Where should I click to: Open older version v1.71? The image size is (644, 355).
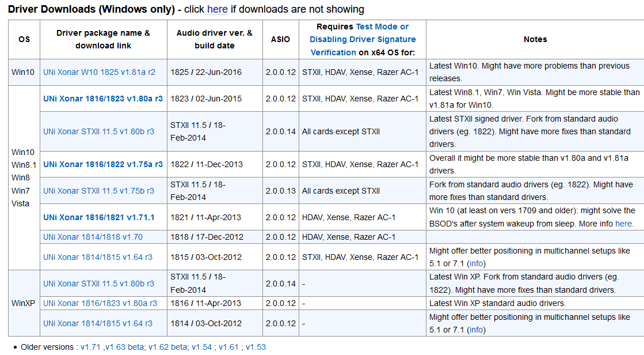pyautogui.click(x=90, y=347)
